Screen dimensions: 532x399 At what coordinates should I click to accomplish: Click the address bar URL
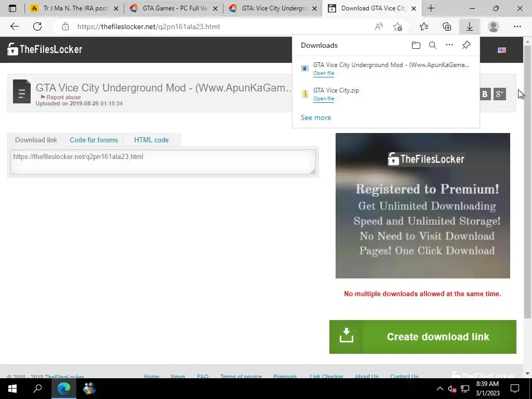click(x=149, y=26)
